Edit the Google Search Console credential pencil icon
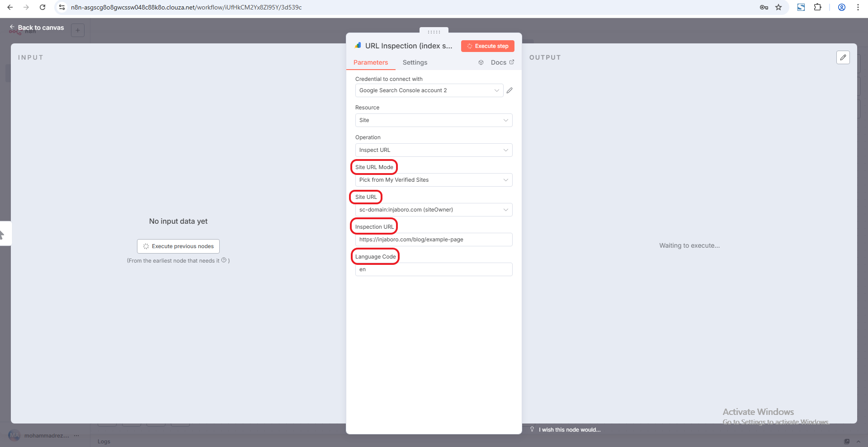 point(509,90)
